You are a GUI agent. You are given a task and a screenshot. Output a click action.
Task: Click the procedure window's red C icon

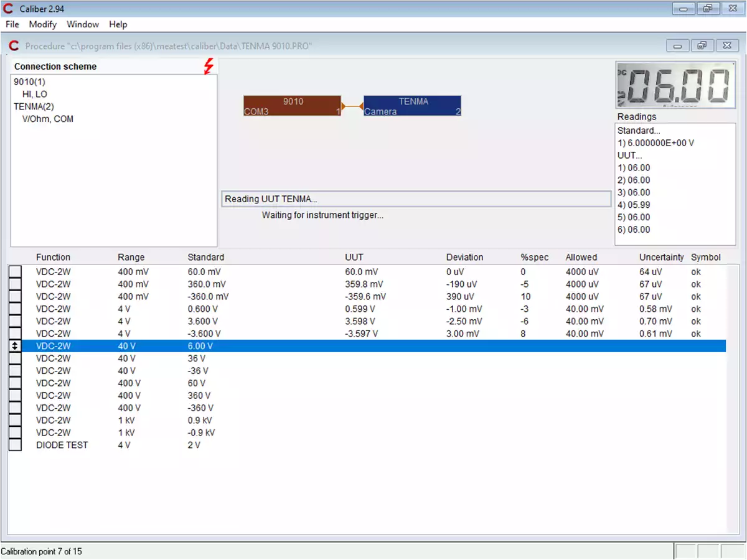[14, 46]
